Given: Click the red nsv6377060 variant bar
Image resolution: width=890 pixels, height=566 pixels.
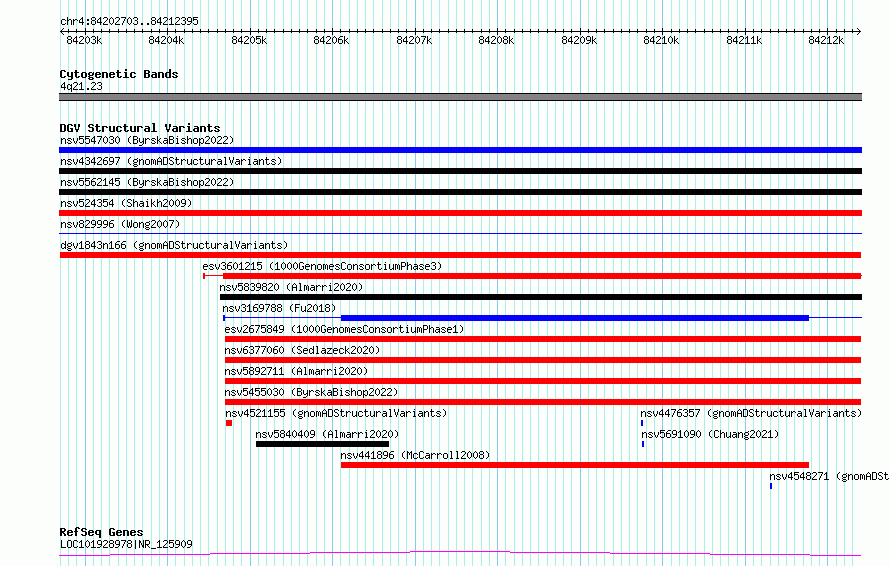Looking at the screenshot, I should click(543, 360).
